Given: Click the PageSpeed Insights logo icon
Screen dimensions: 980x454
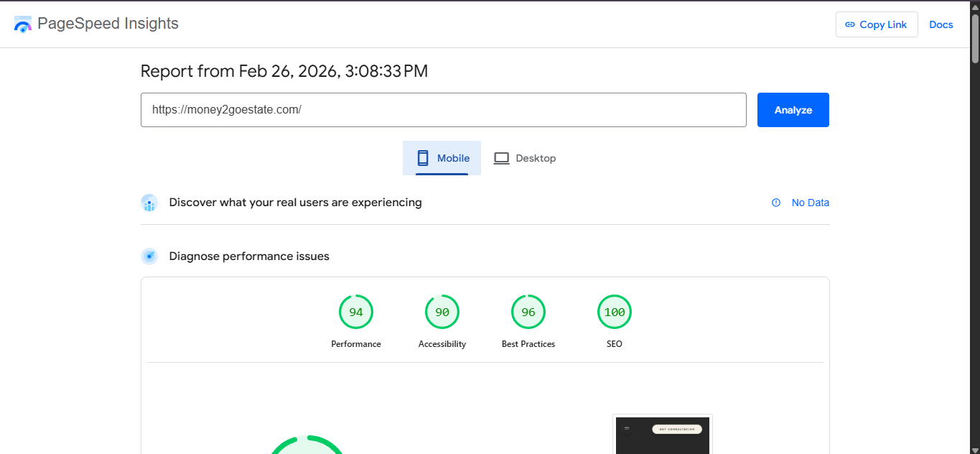Looking at the screenshot, I should (x=23, y=24).
